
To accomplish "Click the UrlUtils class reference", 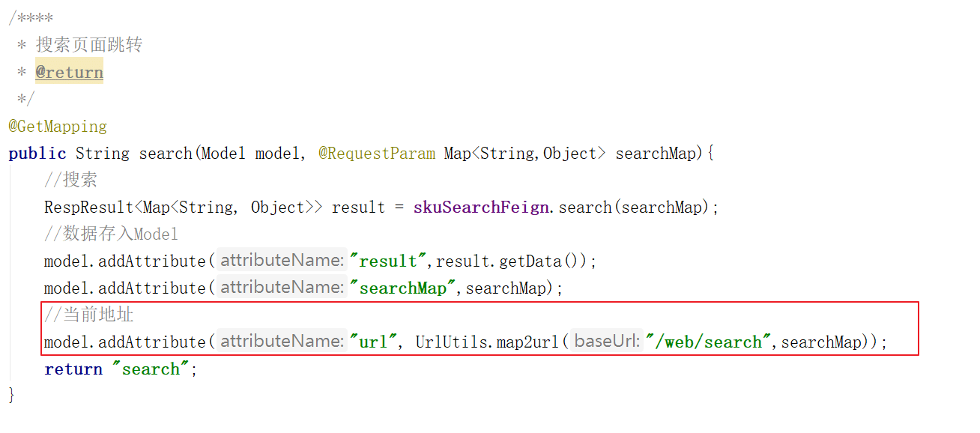I will point(450,342).
